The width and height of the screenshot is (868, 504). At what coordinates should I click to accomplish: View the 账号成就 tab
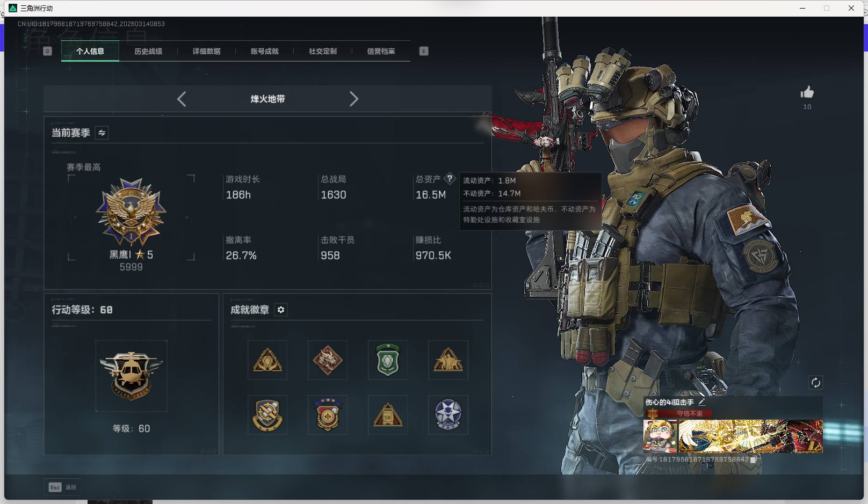pyautogui.click(x=264, y=51)
